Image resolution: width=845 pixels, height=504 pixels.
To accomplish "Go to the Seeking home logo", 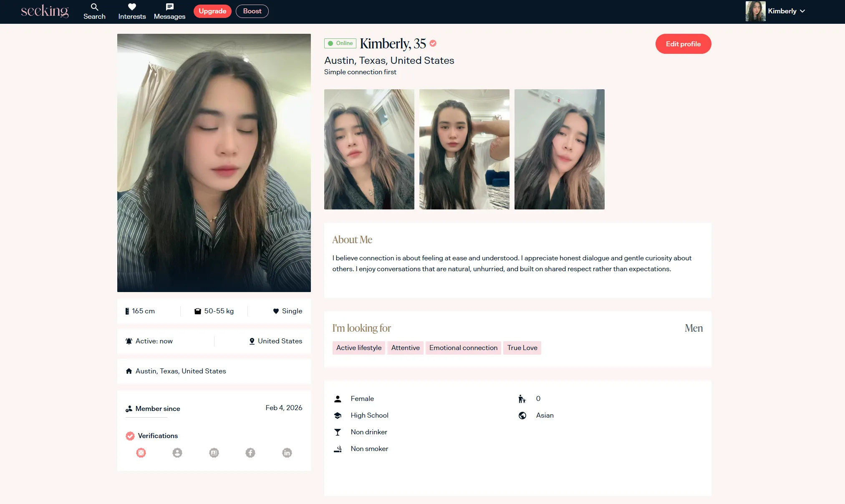I will click(45, 11).
